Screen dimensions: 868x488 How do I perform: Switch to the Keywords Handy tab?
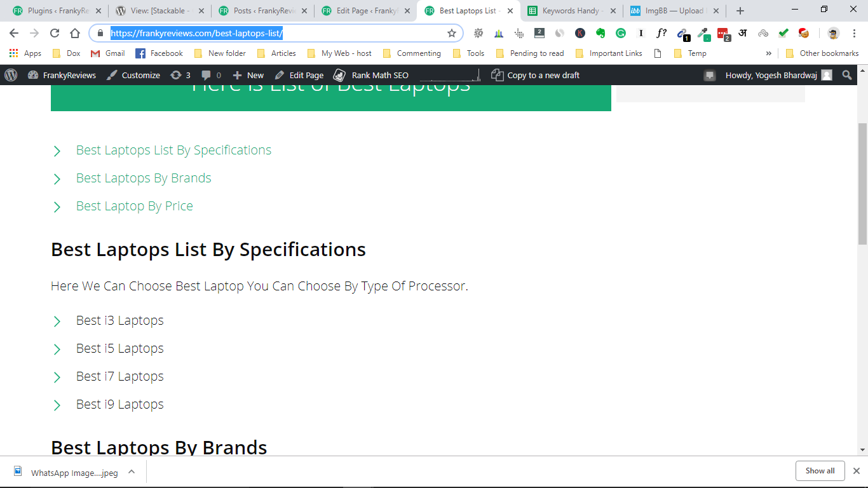571,11
